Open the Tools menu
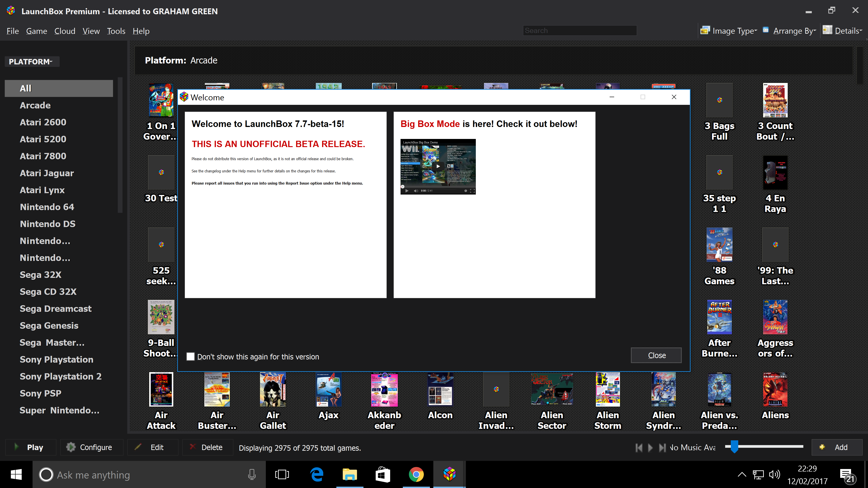The image size is (868, 488). 116,31
